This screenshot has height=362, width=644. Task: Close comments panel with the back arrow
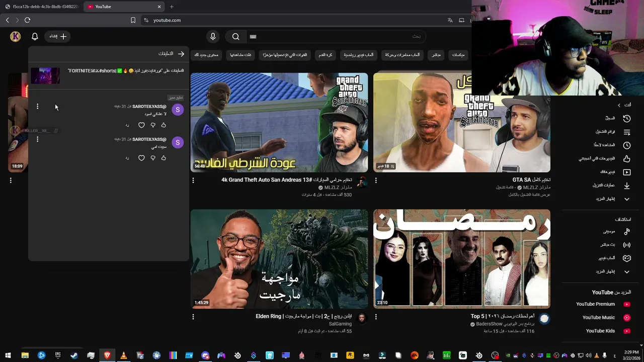click(x=181, y=54)
